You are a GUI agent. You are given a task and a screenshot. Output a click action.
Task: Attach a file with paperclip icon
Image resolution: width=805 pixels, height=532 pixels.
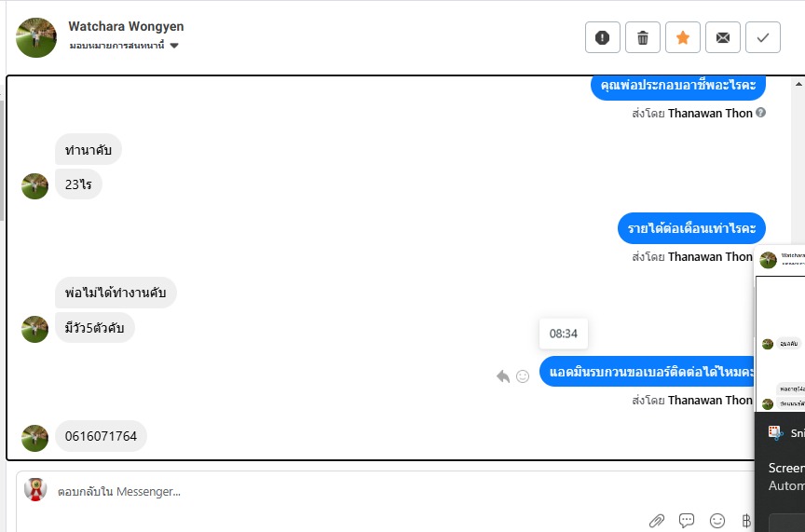(x=657, y=521)
